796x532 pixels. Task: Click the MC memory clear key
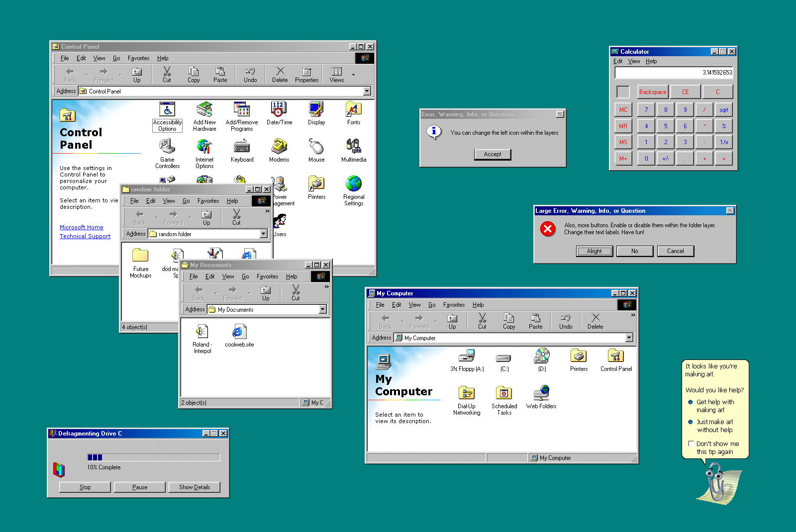pos(623,110)
